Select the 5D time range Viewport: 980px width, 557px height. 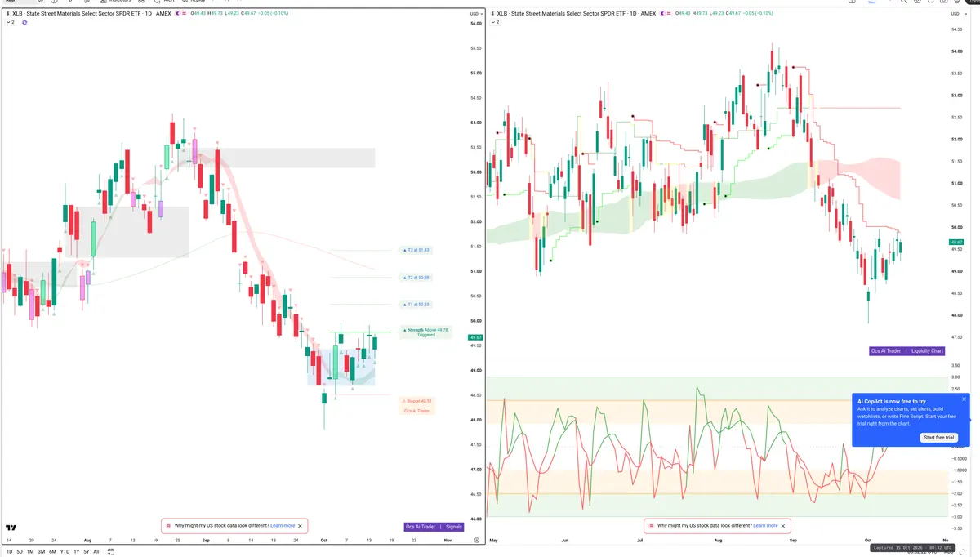[20, 552]
